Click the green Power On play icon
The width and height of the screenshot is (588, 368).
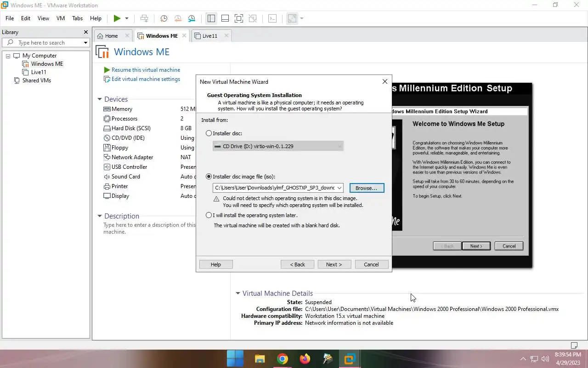tap(117, 18)
